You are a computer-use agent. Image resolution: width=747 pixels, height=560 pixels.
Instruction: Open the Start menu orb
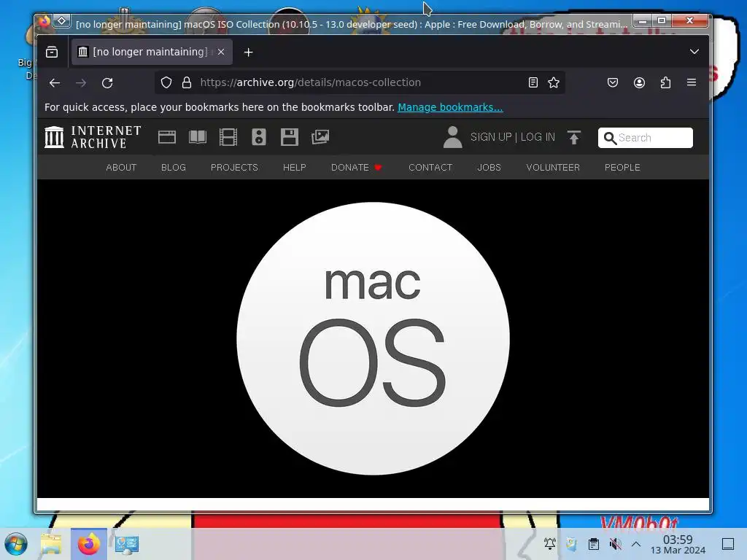point(16,544)
